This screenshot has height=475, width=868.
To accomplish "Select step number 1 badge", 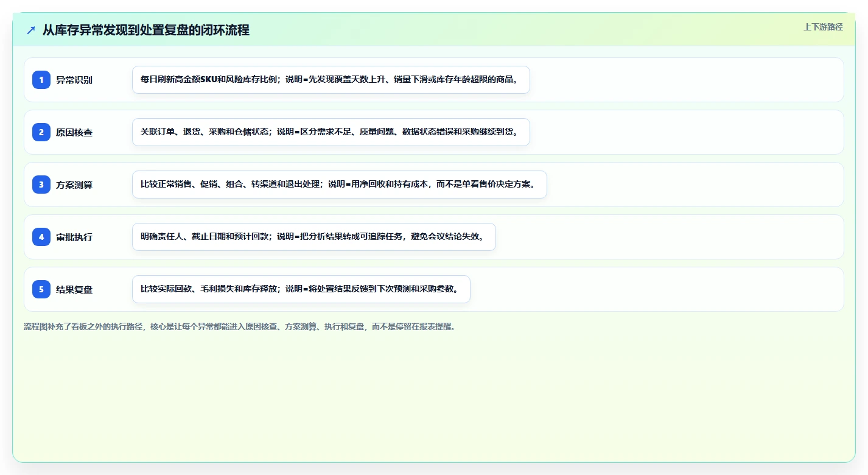I will click(41, 80).
